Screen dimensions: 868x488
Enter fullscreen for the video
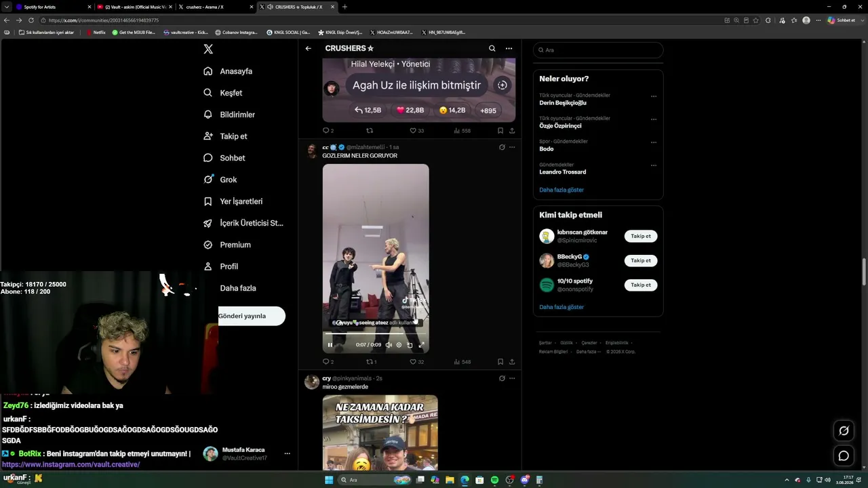421,345
